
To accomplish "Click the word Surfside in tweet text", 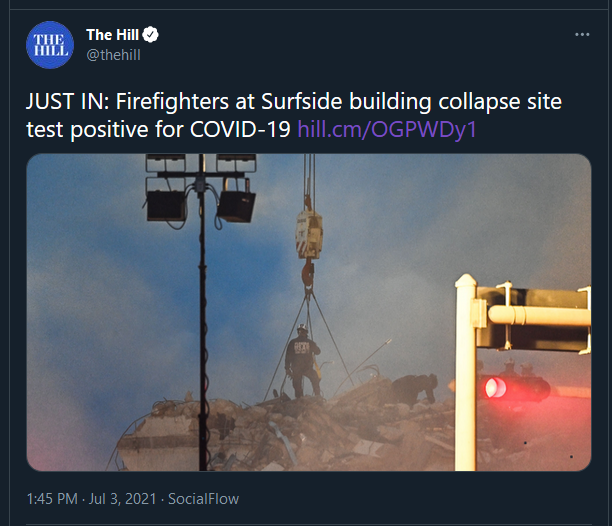I will click(x=301, y=101).
